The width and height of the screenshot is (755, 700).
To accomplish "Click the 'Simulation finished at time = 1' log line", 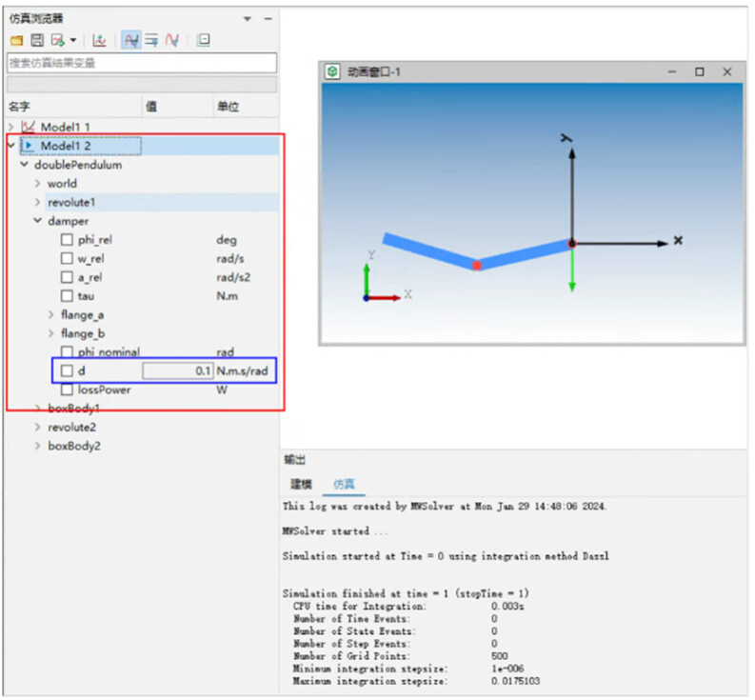I will pos(406,593).
